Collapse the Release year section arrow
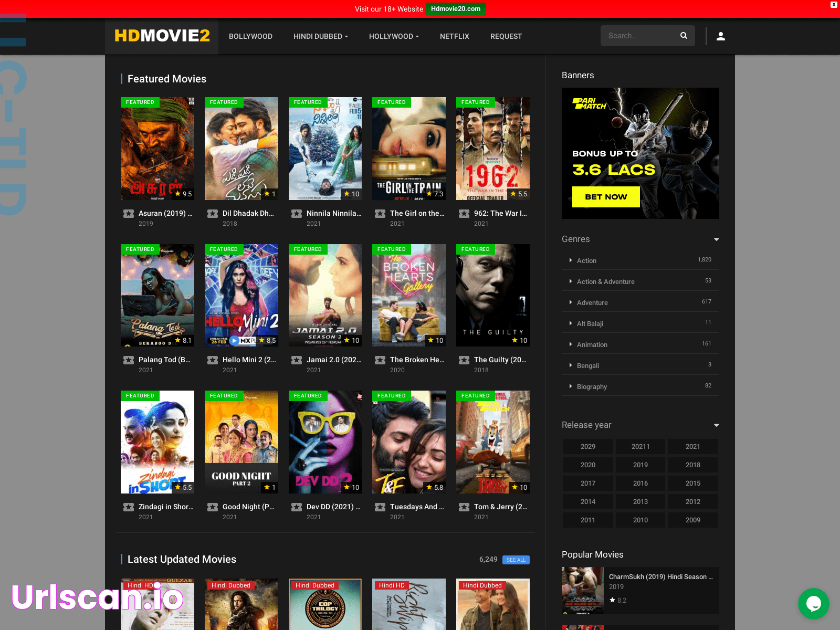This screenshot has height=630, width=840. (716, 425)
